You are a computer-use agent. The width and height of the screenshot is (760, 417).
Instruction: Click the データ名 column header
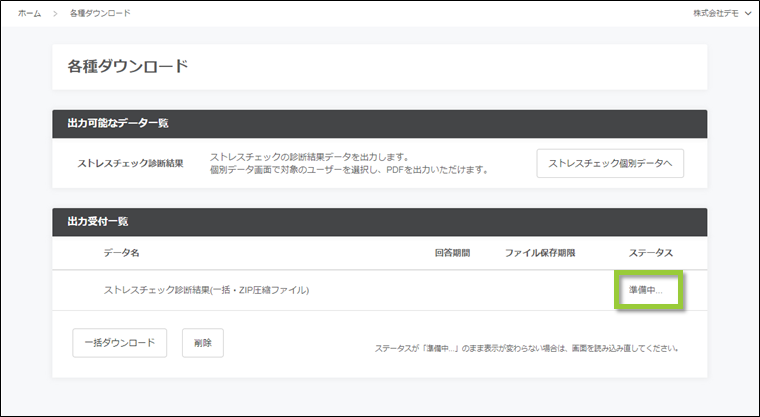click(121, 253)
